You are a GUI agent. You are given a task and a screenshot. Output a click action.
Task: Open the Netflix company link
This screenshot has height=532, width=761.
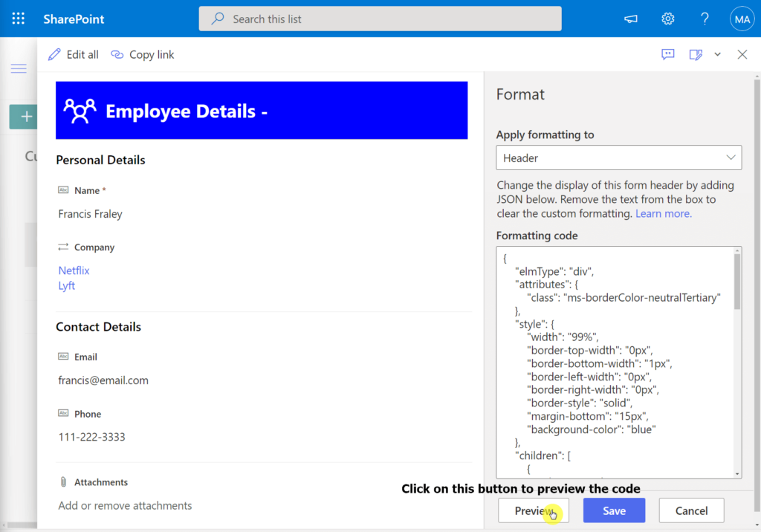click(x=74, y=270)
